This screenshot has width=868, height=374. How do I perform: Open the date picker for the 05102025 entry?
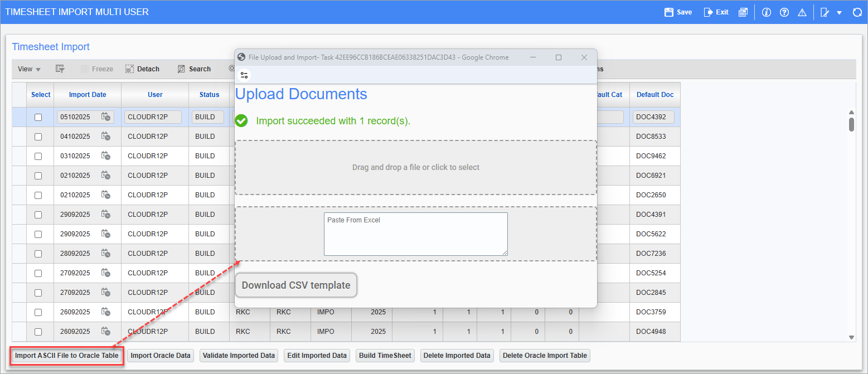(106, 116)
